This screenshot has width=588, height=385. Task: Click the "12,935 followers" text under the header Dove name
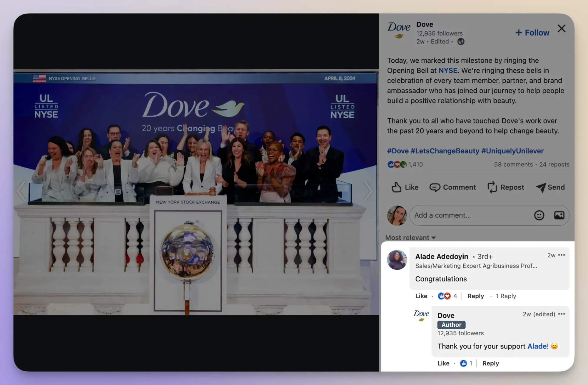pos(439,33)
